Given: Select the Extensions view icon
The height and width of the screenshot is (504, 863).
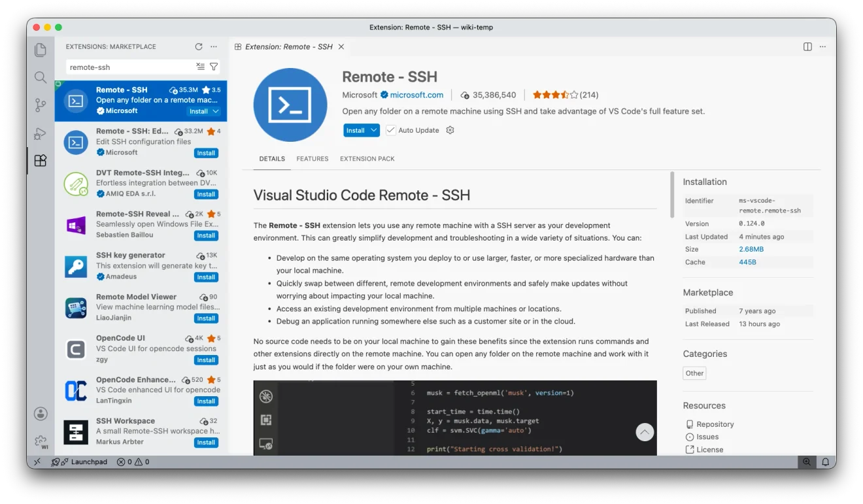Looking at the screenshot, I should click(x=41, y=161).
